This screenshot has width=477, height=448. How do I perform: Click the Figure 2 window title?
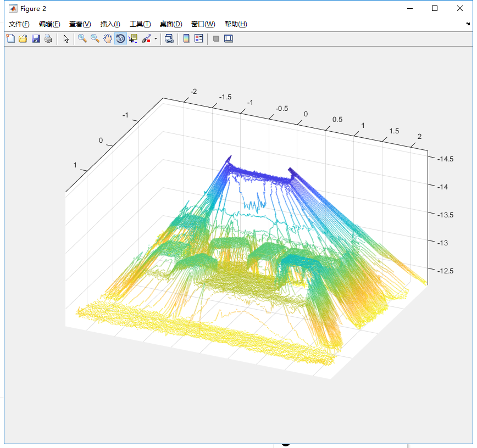coord(33,9)
